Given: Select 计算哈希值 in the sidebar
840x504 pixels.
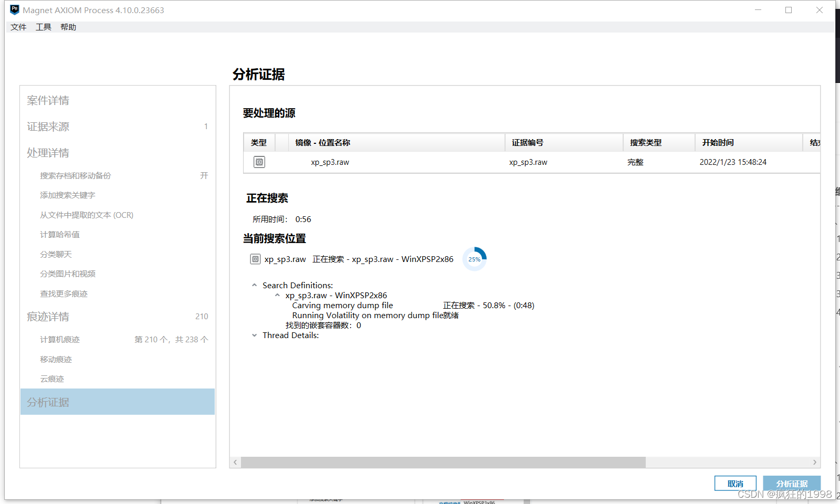Looking at the screenshot, I should pyautogui.click(x=60, y=235).
